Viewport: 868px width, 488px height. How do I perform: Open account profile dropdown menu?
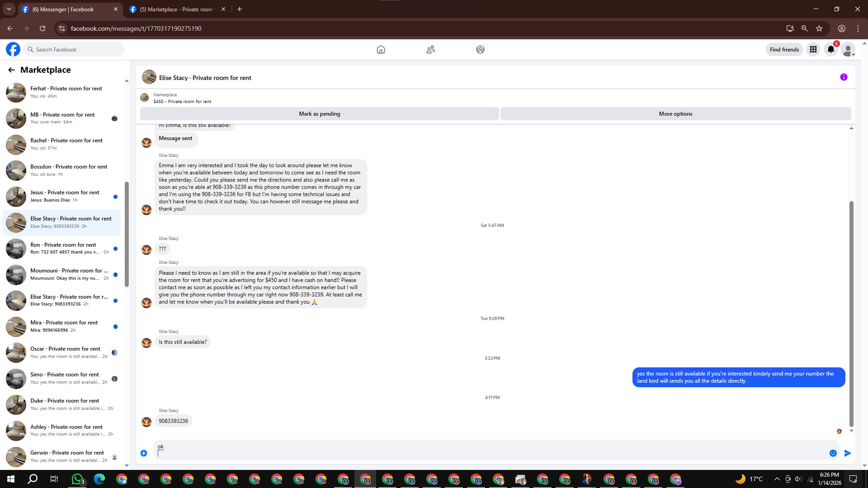[848, 49]
